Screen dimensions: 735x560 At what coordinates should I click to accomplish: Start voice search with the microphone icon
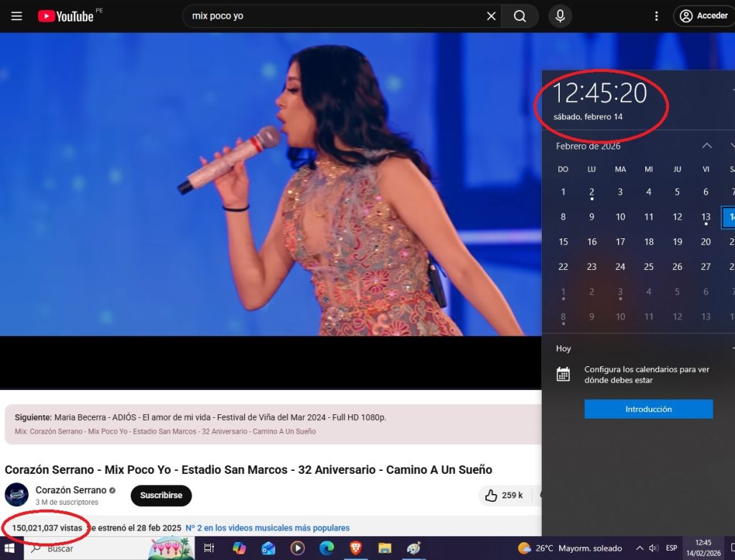[560, 16]
